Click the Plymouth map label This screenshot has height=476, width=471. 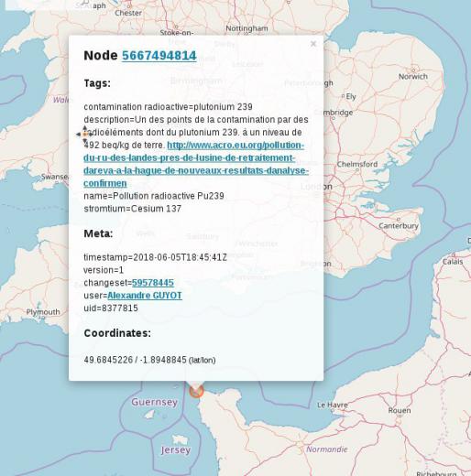coord(43,312)
